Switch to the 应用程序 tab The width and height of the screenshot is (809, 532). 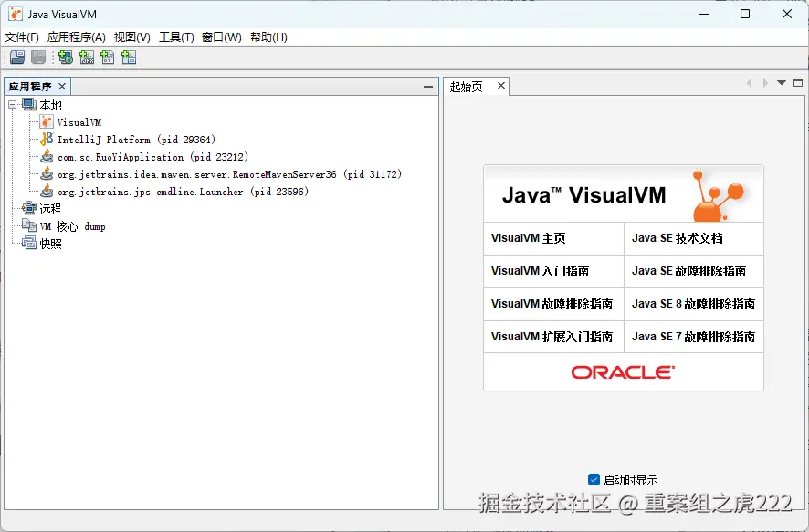pyautogui.click(x=29, y=85)
